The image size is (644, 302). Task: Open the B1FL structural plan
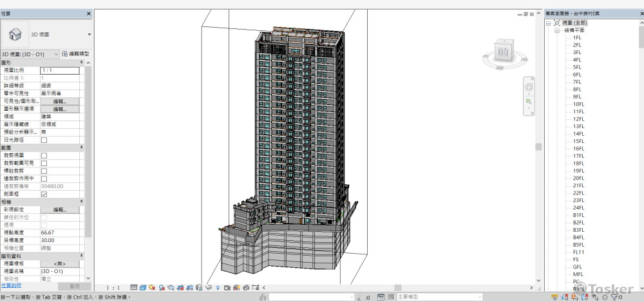(x=578, y=215)
